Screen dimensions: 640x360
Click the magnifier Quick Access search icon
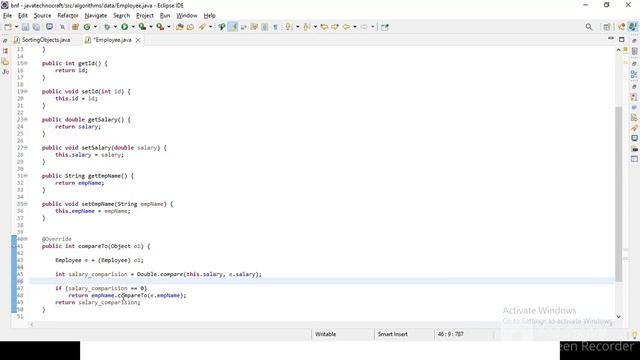pos(589,27)
